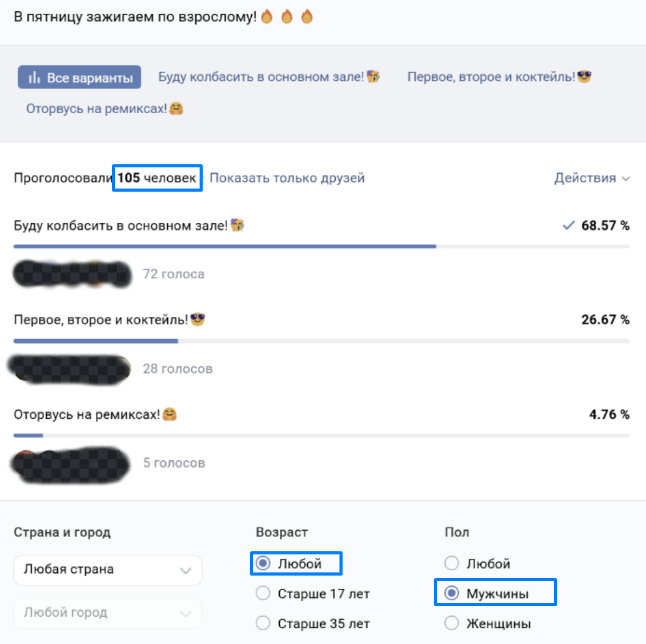Click the hugging emoji in Оторвусь на ремиксах tab
This screenshot has width=646, height=644.
click(177, 109)
